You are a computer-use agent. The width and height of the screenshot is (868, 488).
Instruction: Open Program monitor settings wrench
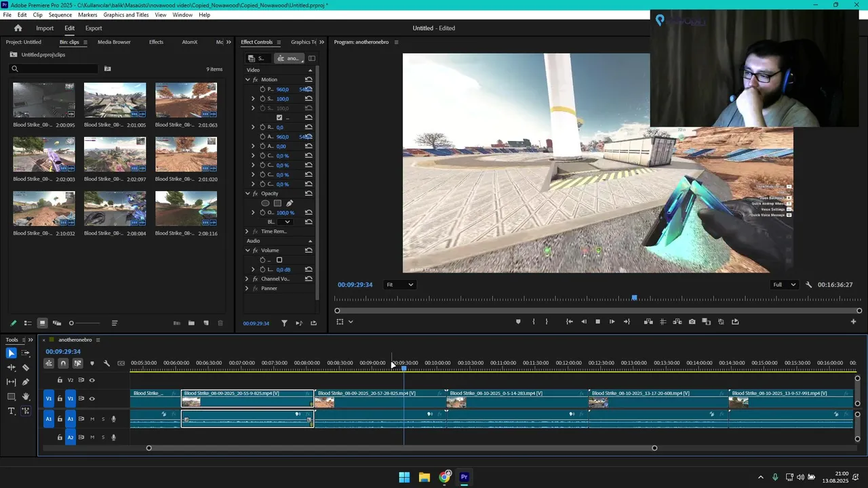coord(808,285)
